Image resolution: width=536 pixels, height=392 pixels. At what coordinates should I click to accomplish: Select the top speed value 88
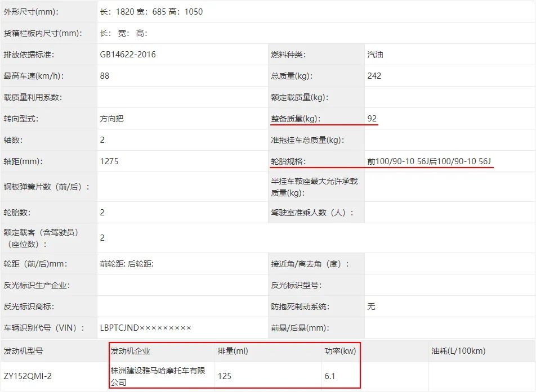click(x=104, y=75)
